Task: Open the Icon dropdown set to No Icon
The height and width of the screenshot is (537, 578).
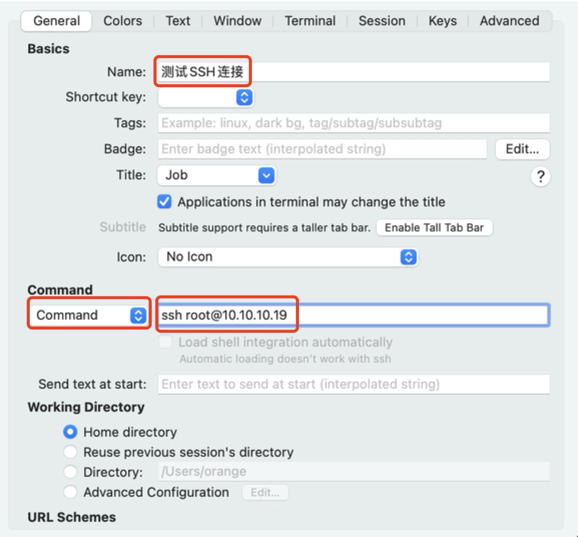Action: [x=288, y=257]
